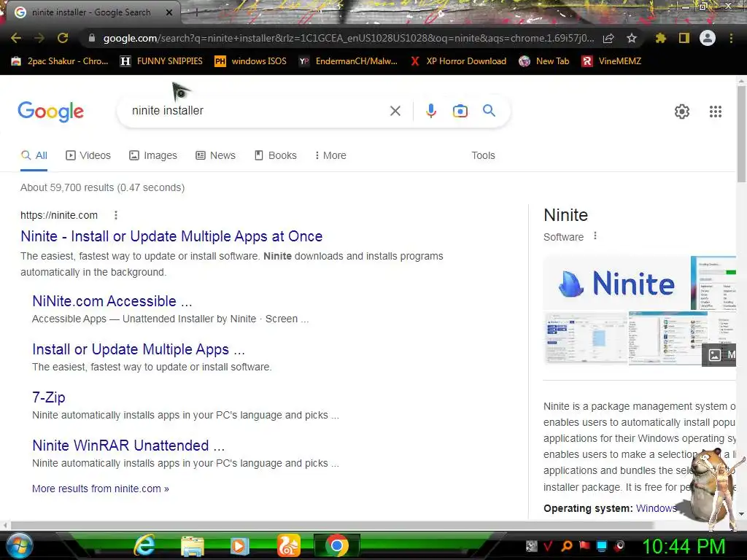Start voice search with the microphone icon
Screen dimensions: 747x560
430,111
